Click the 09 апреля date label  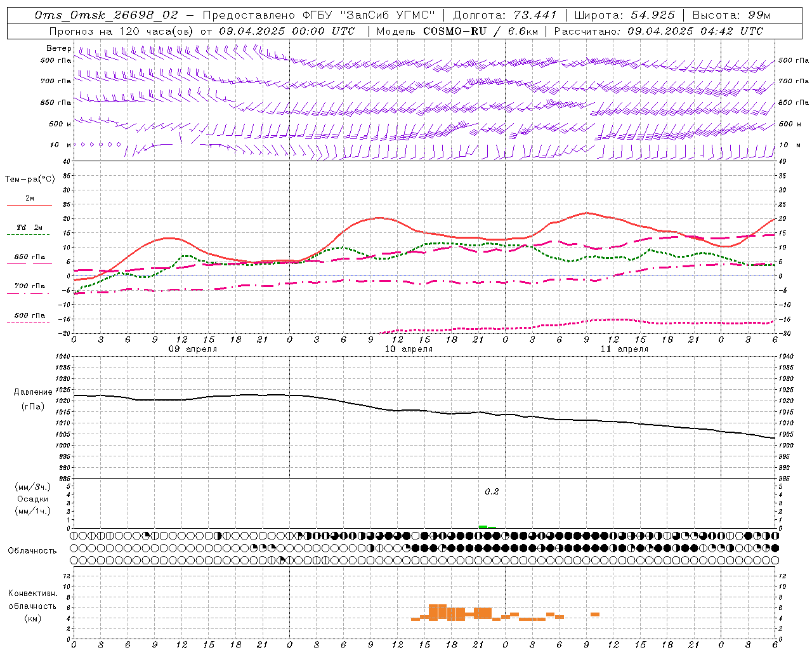click(192, 349)
